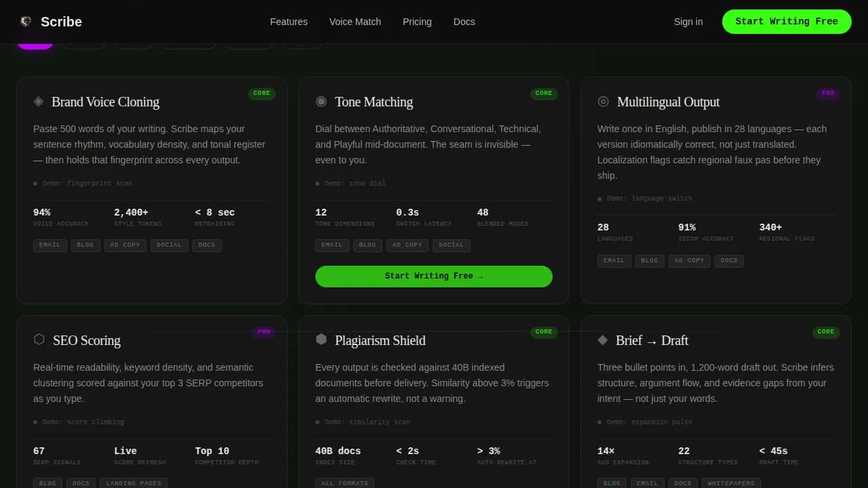This screenshot has width=868, height=488.
Task: Select SOCIAL tag in Brand Voice Cloning card
Action: click(x=170, y=245)
